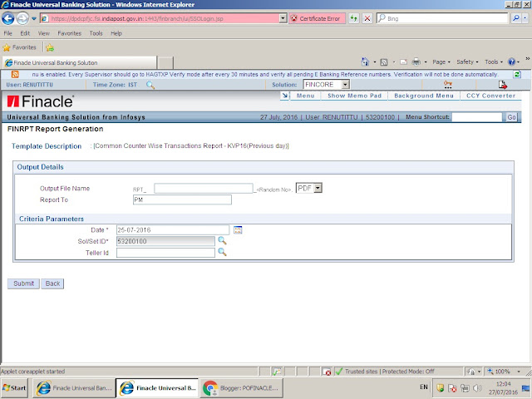Click the Sol/Set ID field
The width and height of the screenshot is (532, 399).
165,241
